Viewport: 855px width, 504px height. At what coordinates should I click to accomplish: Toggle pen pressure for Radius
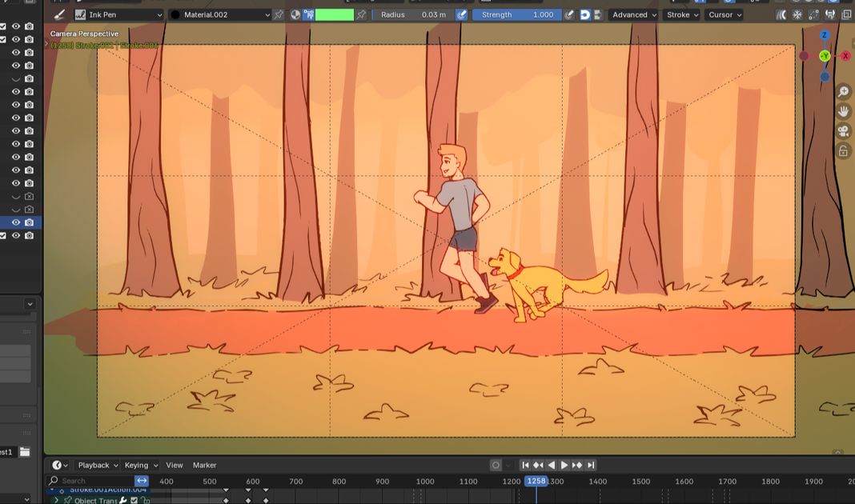461,14
